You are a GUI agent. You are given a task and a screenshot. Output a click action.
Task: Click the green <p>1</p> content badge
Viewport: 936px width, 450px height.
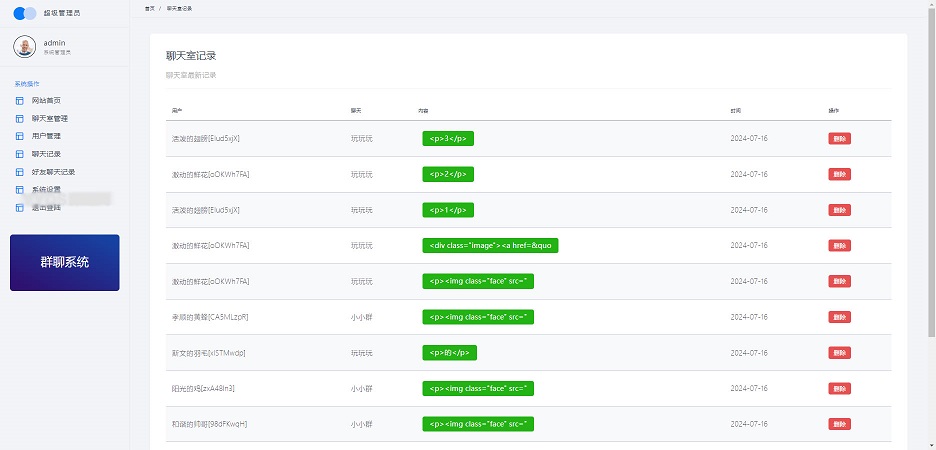point(447,210)
